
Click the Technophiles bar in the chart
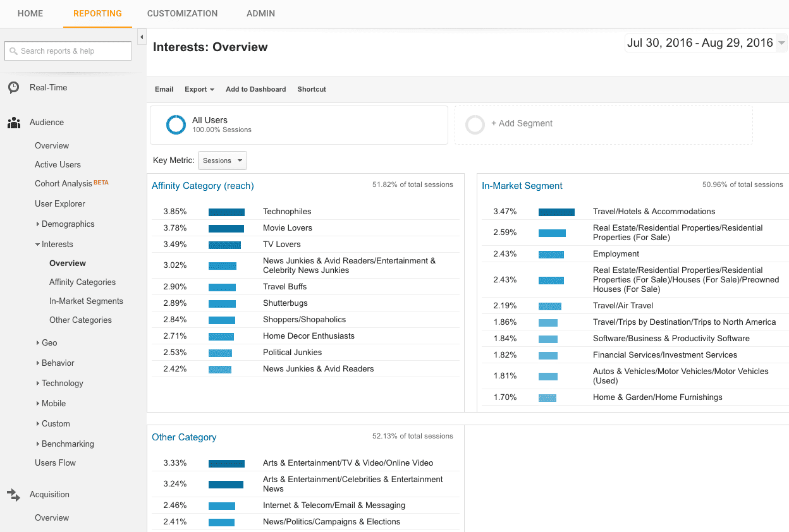tap(226, 212)
